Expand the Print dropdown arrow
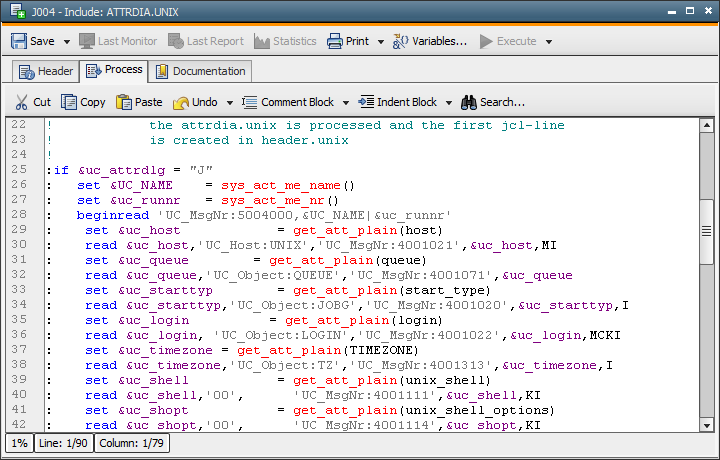The height and width of the screenshot is (460, 720). pyautogui.click(x=381, y=42)
